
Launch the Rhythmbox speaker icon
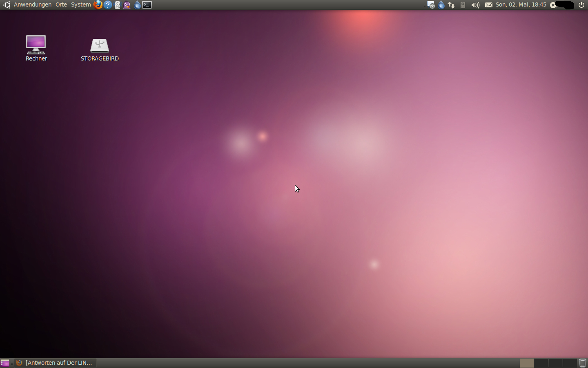click(x=118, y=5)
